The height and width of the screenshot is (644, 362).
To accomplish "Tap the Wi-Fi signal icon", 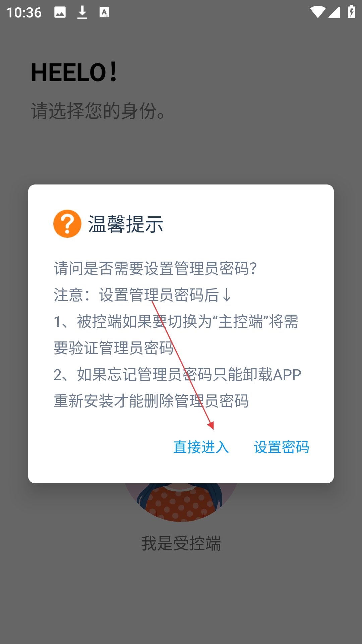I will coord(317,12).
